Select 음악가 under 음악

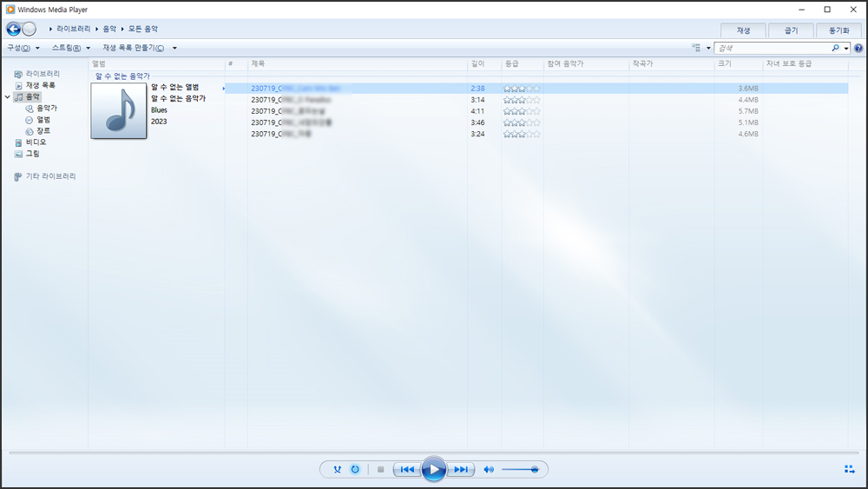(x=47, y=109)
